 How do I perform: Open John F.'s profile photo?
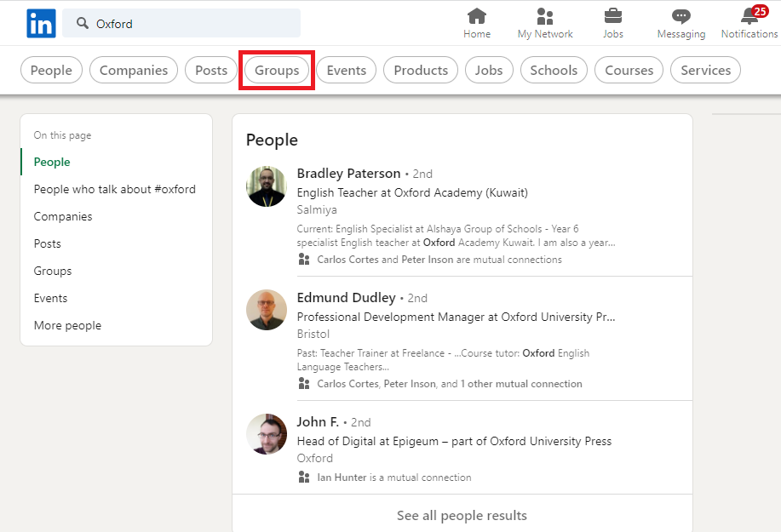pyautogui.click(x=267, y=434)
